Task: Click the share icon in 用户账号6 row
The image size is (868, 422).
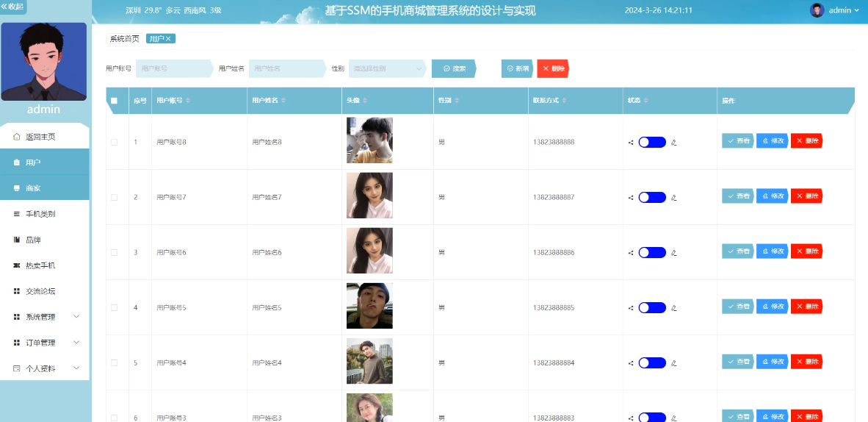Action: click(x=631, y=253)
